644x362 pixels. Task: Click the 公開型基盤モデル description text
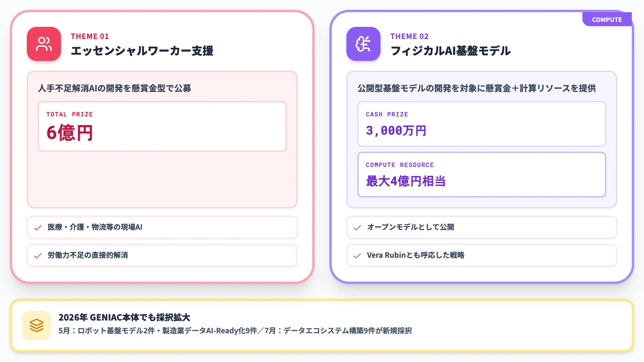click(477, 88)
